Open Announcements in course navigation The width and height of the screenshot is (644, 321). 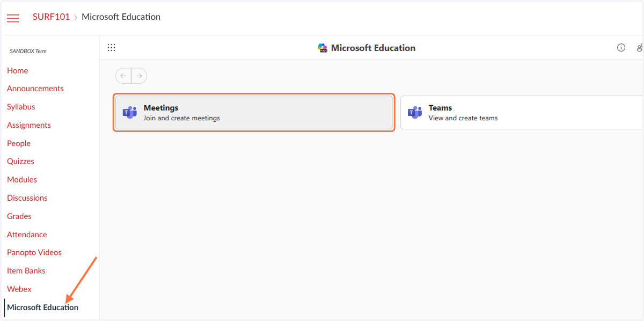[35, 89]
